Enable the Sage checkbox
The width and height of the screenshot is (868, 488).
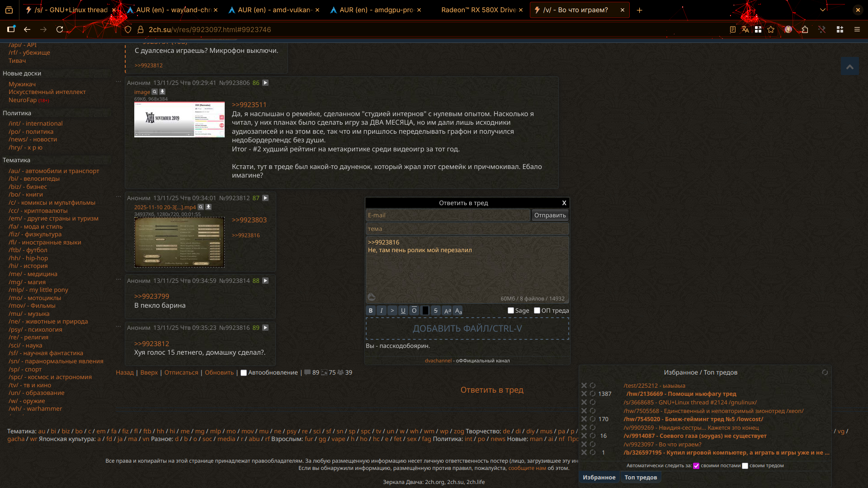[511, 310]
